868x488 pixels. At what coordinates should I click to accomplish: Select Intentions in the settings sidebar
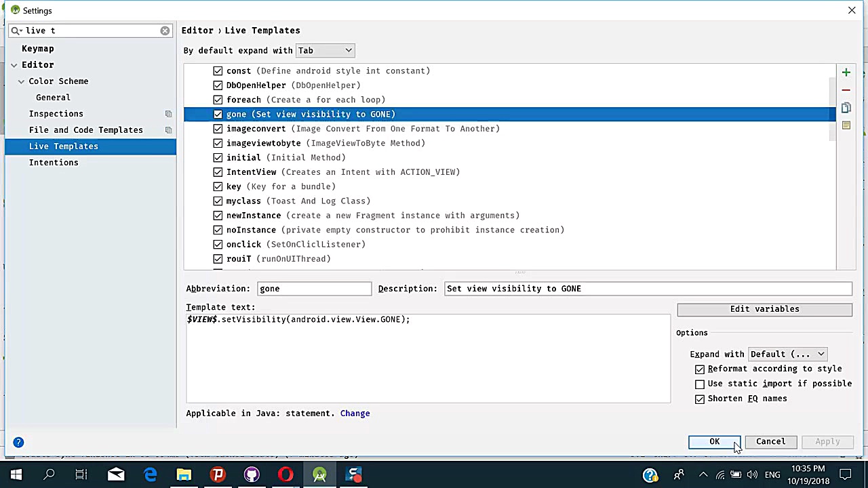point(54,162)
